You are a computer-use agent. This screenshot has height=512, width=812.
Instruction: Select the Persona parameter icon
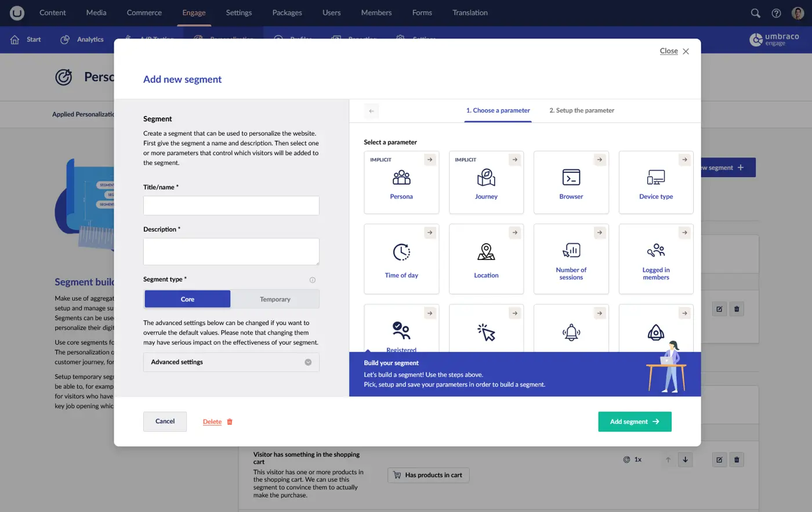point(401,178)
